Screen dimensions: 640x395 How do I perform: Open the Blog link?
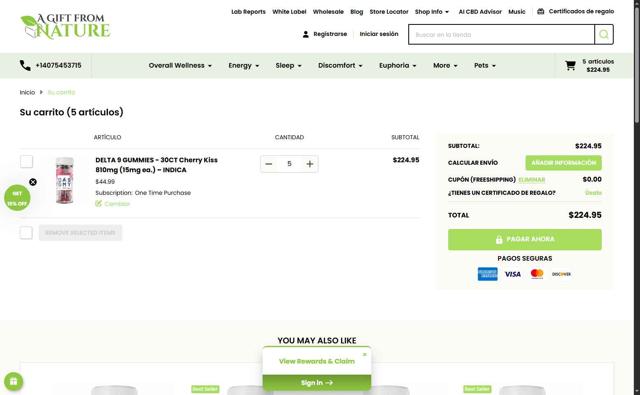point(356,12)
